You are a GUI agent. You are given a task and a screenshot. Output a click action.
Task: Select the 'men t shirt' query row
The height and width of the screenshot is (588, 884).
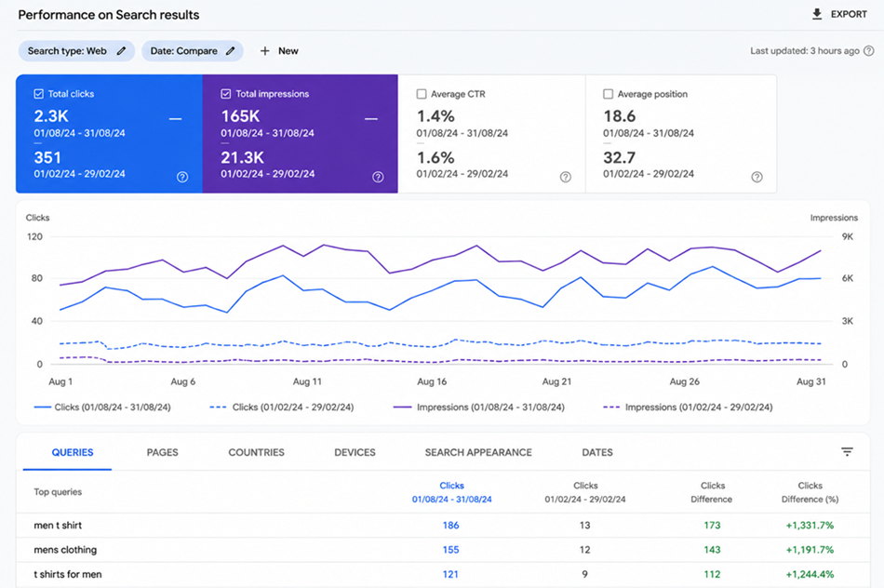pyautogui.click(x=443, y=526)
